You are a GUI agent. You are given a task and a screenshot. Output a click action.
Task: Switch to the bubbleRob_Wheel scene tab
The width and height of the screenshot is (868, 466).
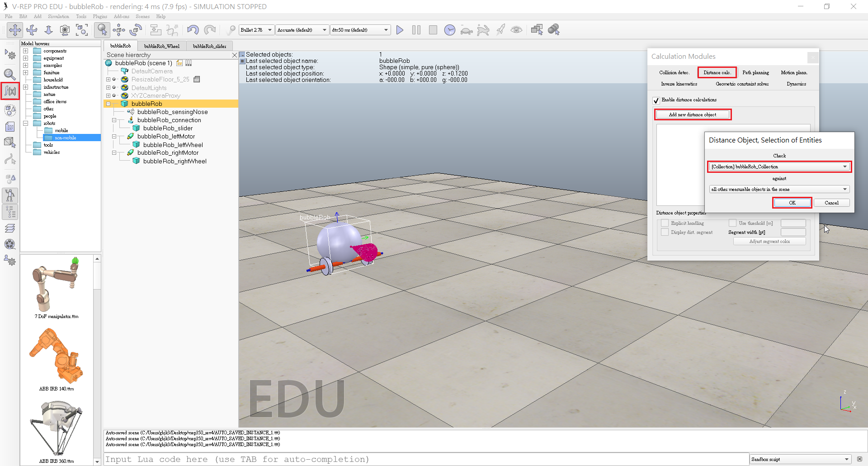point(162,46)
